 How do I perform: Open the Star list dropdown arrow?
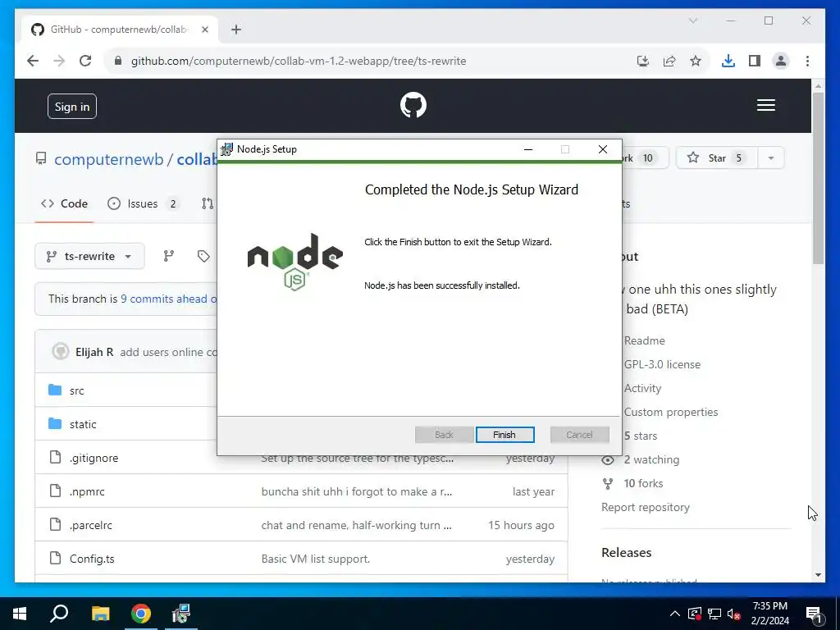(x=771, y=157)
